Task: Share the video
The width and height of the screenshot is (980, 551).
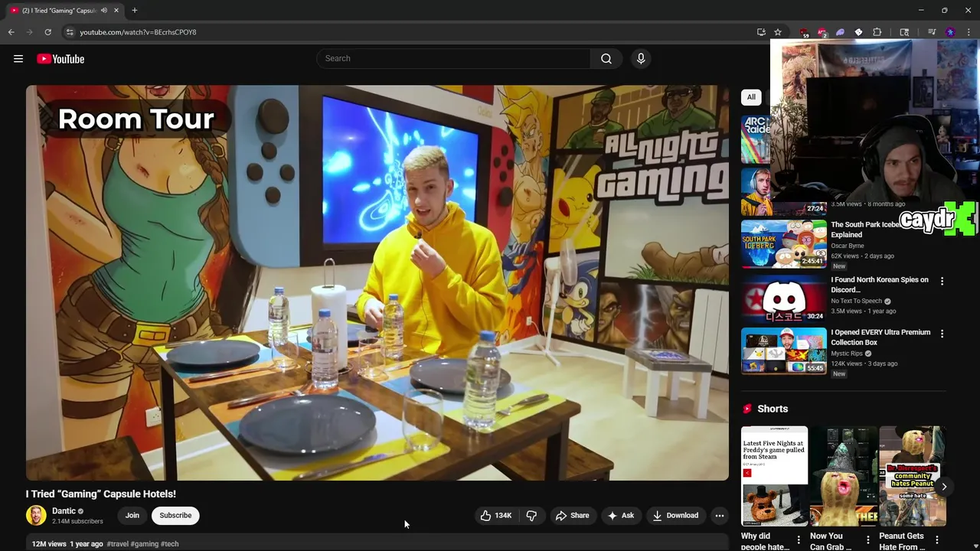Action: coord(573,515)
